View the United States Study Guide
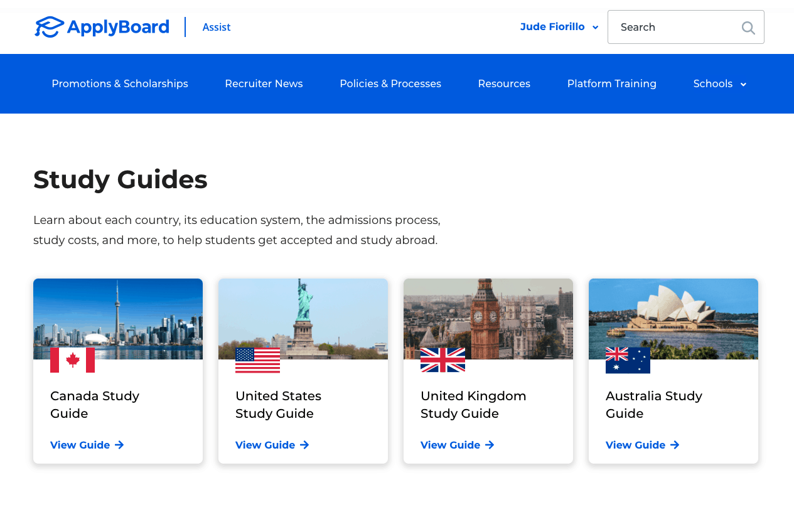 (266, 445)
